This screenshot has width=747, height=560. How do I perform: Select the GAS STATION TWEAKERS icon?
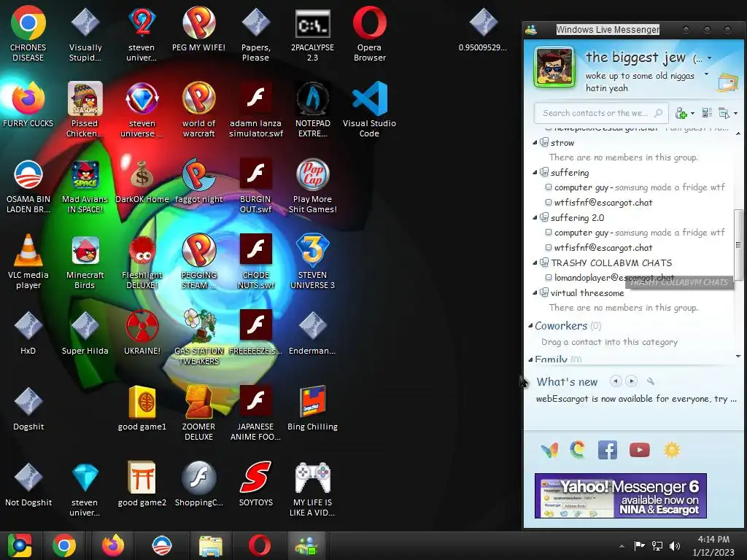pos(198,337)
